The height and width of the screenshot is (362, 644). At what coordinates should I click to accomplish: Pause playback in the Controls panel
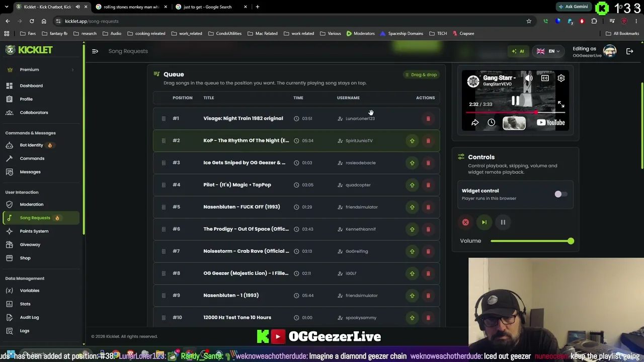coord(503,222)
